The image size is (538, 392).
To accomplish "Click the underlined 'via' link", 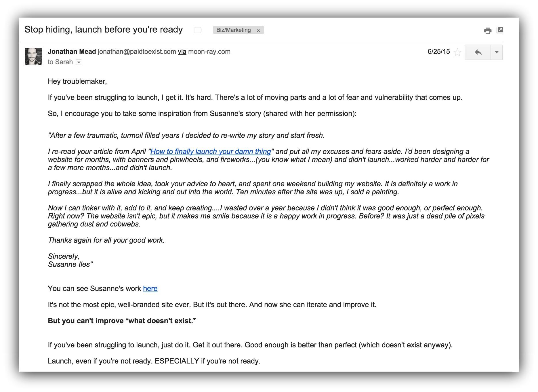I will [182, 52].
